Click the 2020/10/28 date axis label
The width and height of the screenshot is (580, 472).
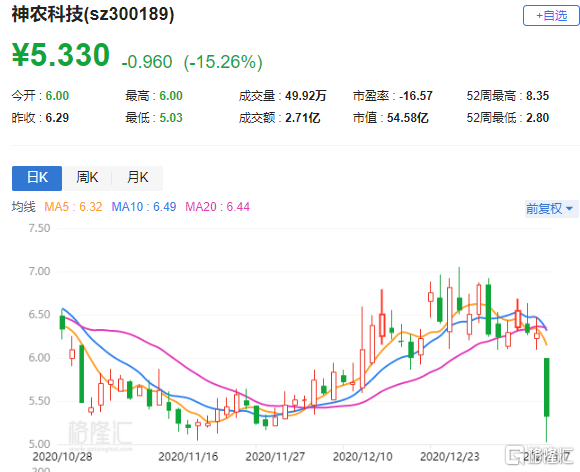tap(62, 457)
